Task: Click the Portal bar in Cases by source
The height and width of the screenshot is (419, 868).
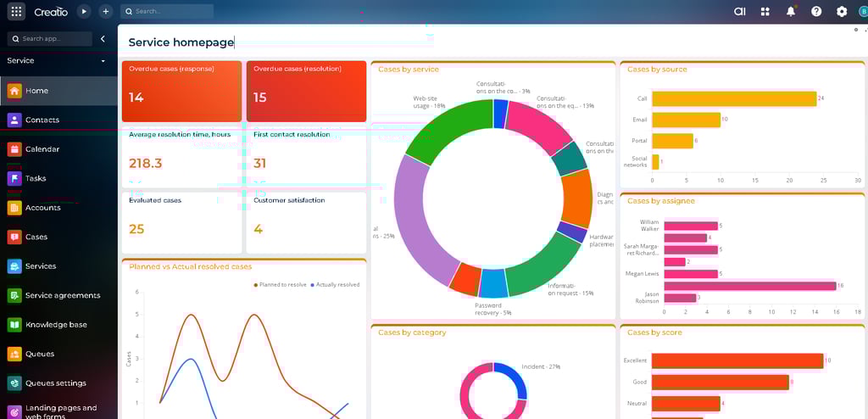Action: tap(672, 141)
